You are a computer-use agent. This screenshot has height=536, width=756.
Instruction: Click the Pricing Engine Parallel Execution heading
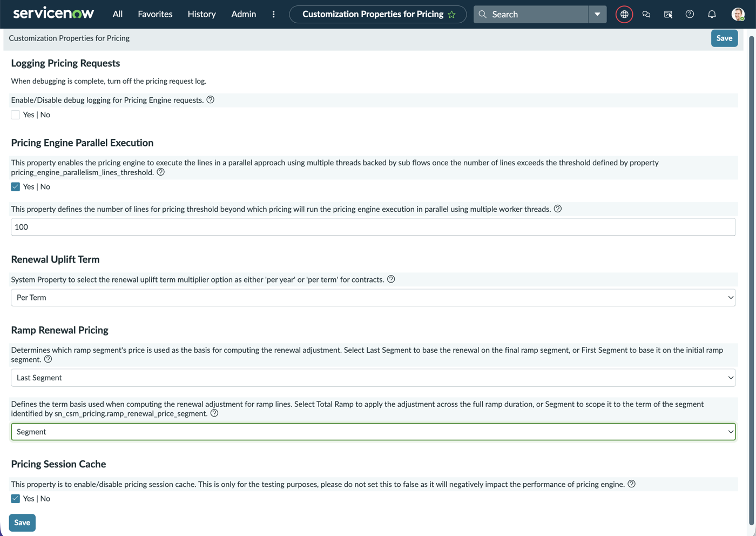tap(82, 143)
